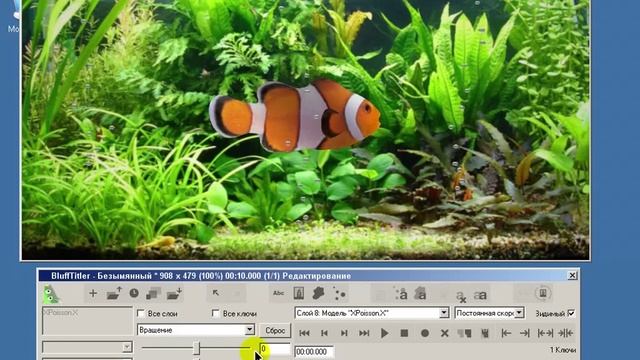Click the green BluffTitler mascot icon

(x=51, y=294)
